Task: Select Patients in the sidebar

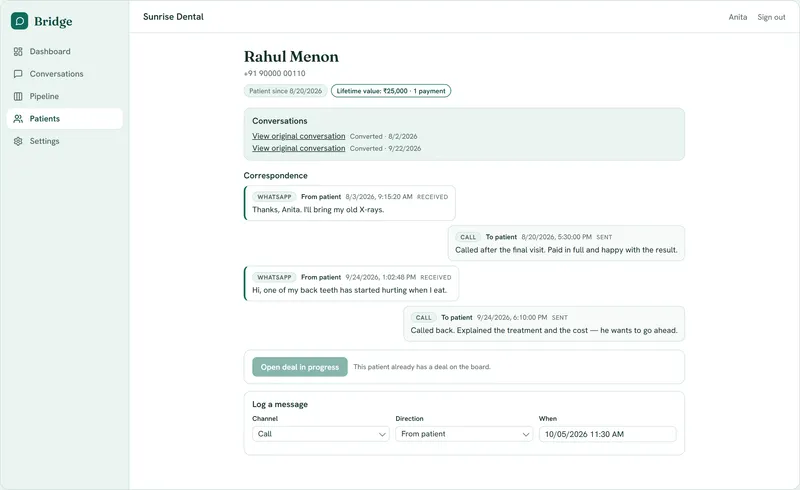Action: (x=65, y=119)
